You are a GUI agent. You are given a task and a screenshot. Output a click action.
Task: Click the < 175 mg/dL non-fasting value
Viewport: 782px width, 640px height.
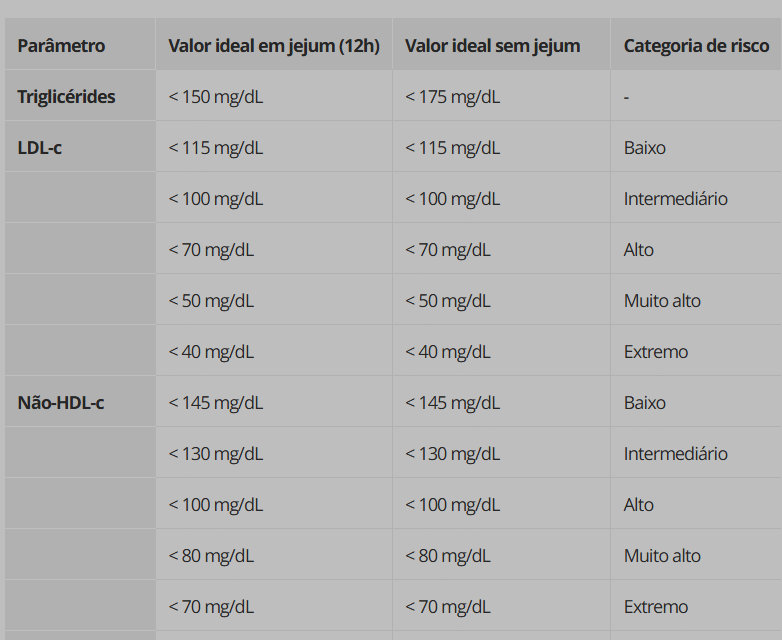click(452, 97)
